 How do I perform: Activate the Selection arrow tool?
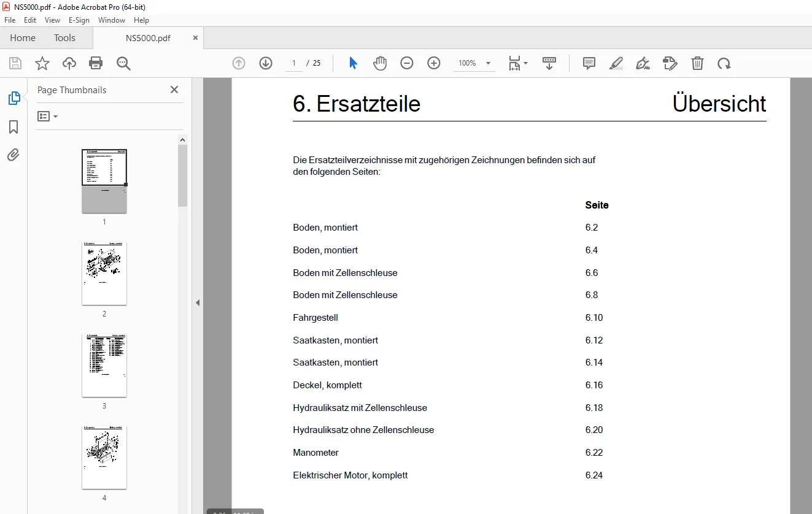tap(353, 63)
